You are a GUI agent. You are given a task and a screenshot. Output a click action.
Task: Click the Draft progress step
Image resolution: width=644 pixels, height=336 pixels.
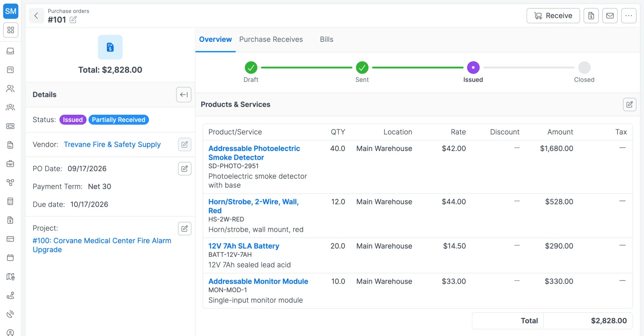tap(251, 68)
